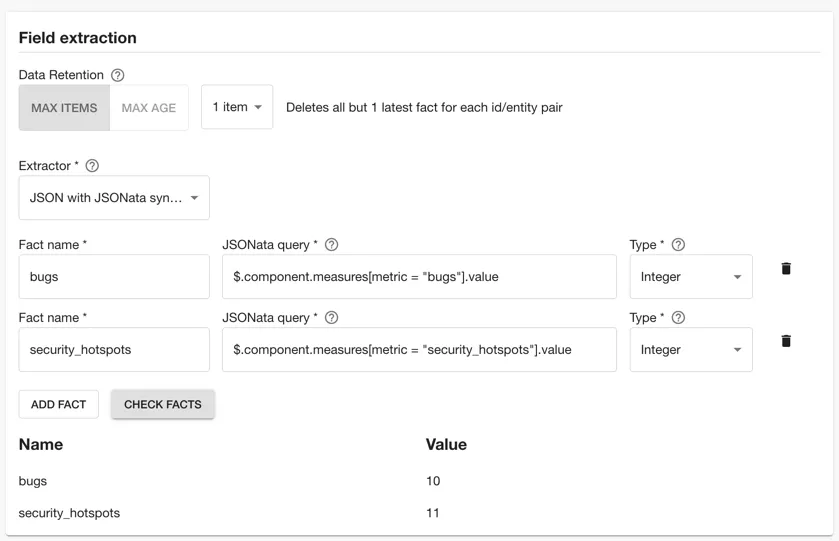Viewport: 839px width, 541px height.
Task: Select the MAX ITEMS retention option
Action: [64, 108]
